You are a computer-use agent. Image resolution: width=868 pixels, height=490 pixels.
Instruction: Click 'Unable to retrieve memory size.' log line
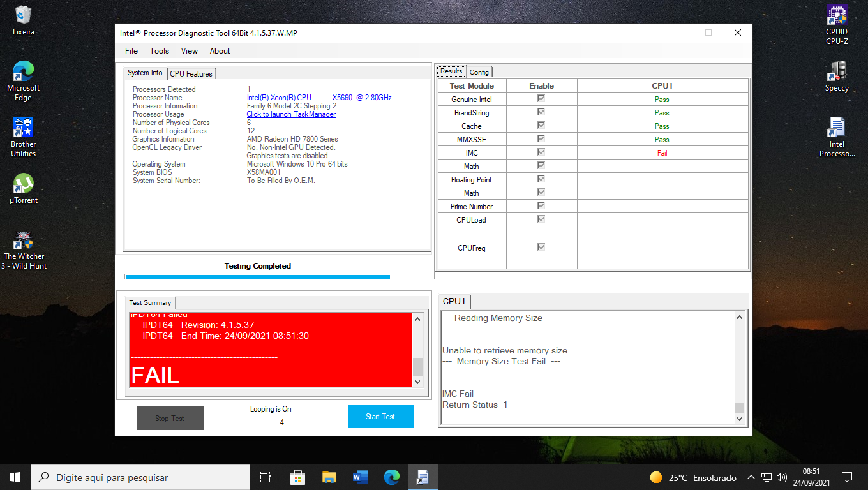[x=505, y=350]
